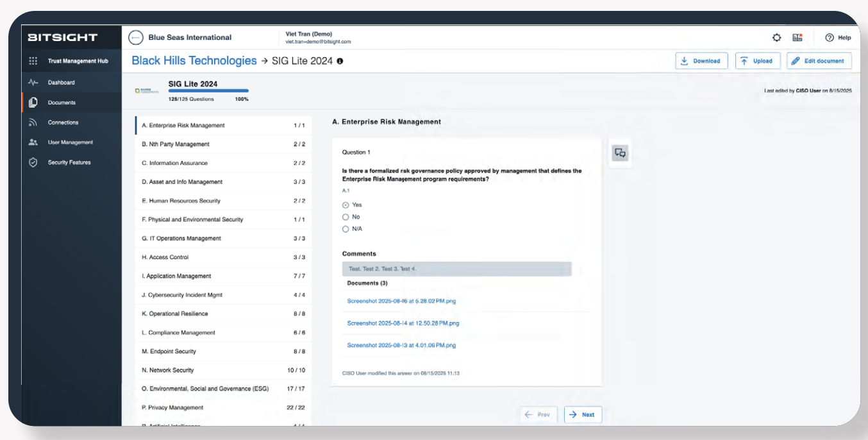
Task: Go to Dashboard in the sidebar
Action: (61, 83)
